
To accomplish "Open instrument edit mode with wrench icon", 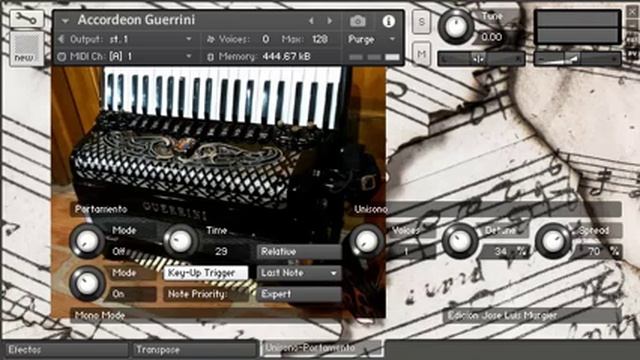I will click(x=26, y=19).
